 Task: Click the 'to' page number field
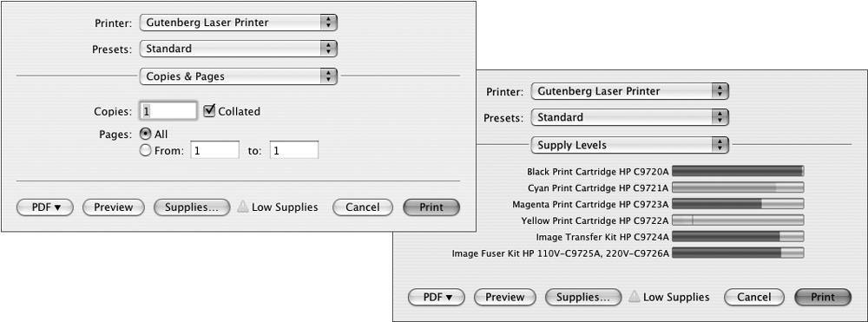tap(294, 150)
